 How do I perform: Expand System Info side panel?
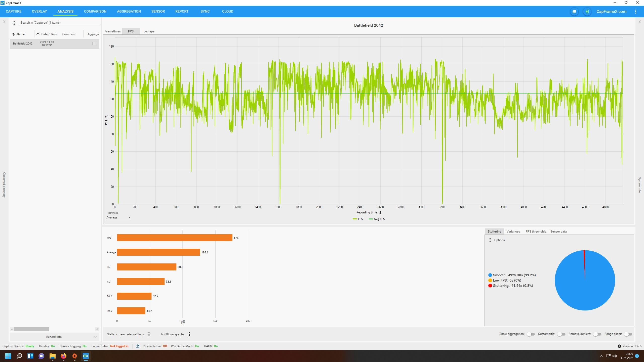640,22
